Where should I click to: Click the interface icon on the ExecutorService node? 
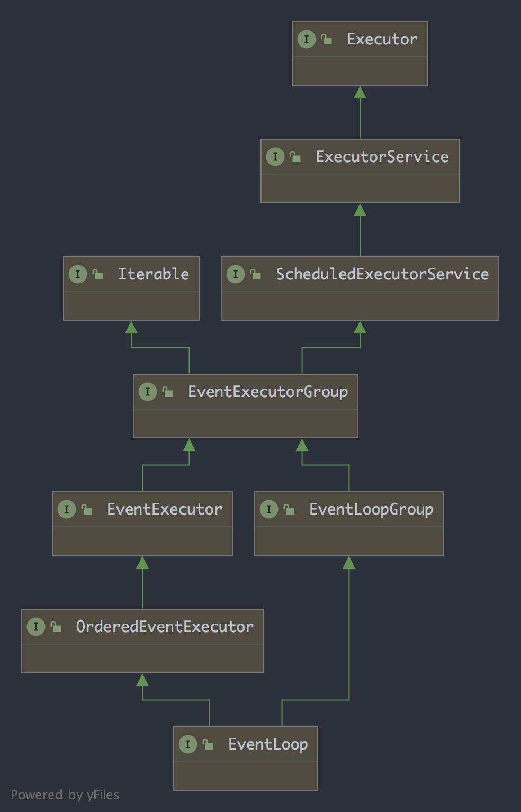275,157
